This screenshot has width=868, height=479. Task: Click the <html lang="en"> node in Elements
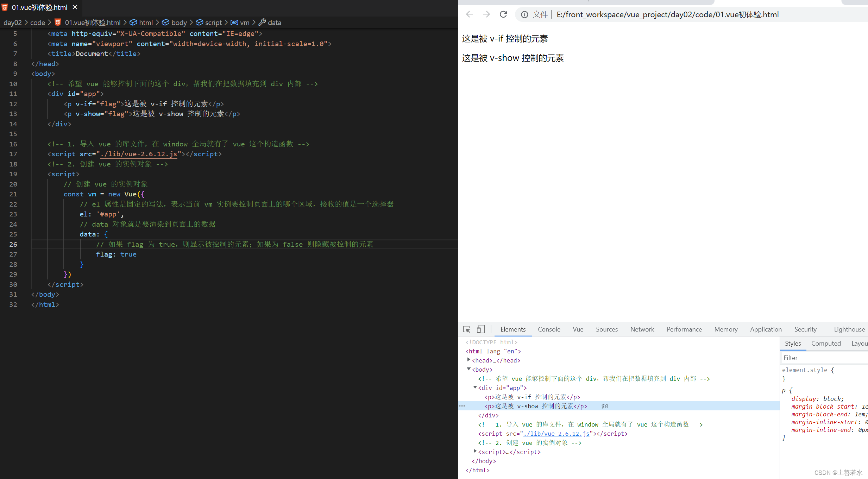[493, 351]
